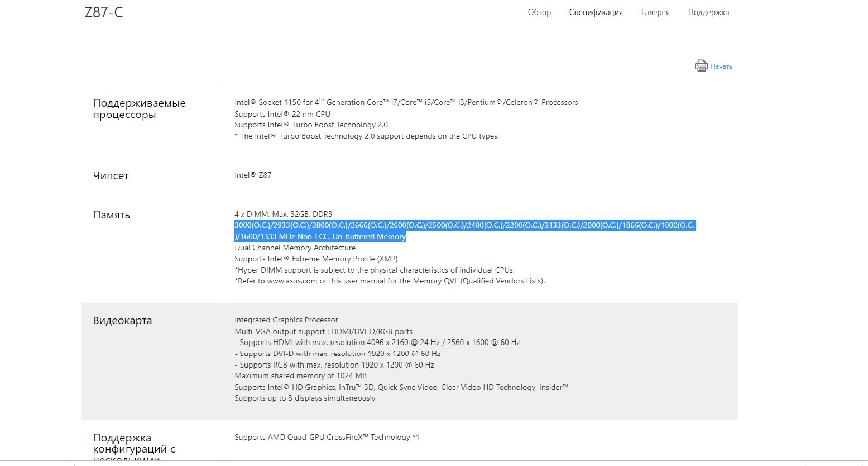The width and height of the screenshot is (868, 466).
Task: Click the AMD Quad-GPU CrossFireX line
Action: point(327,437)
